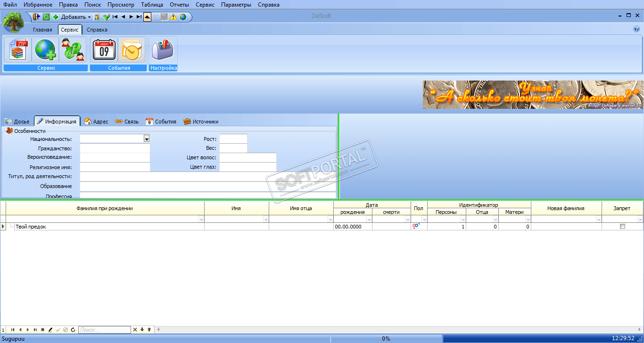Screen dimensions: 644x343
Task: Open the toolbox Настройка icon
Action: 163,50
